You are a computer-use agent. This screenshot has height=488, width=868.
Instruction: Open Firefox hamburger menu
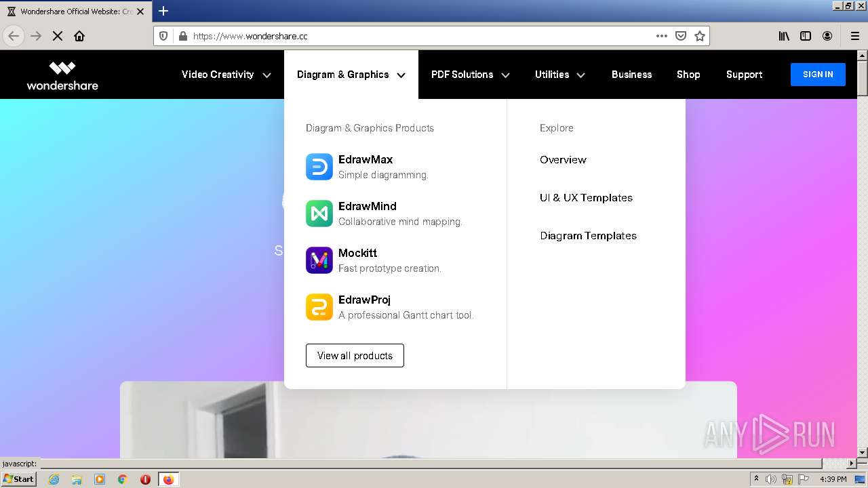click(855, 36)
